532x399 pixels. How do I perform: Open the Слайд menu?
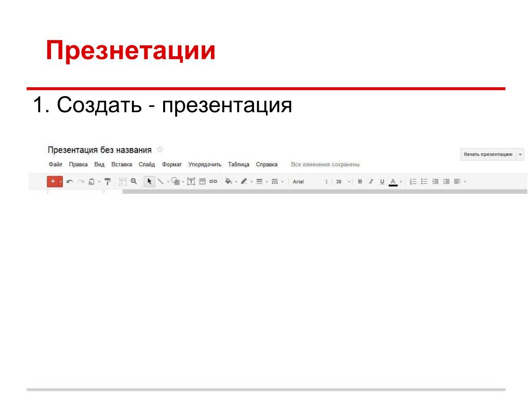point(147,165)
